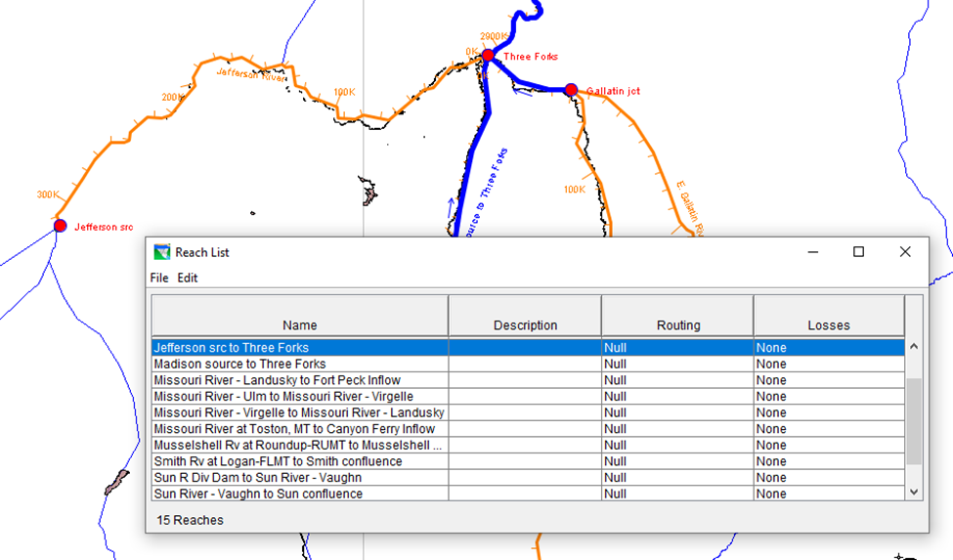Click the Name column header
Viewport: 953px width, 560px height.
tap(299, 324)
